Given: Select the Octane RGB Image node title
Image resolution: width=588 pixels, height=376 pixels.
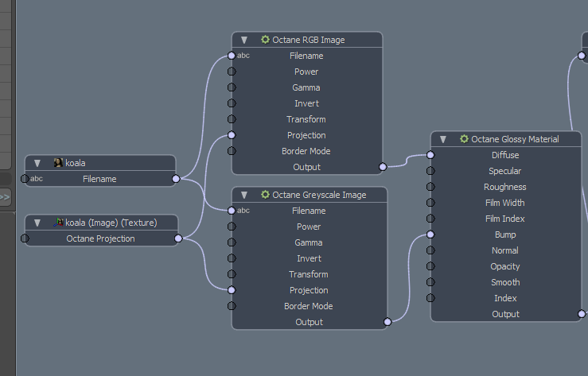Looking at the screenshot, I should (x=308, y=40).
